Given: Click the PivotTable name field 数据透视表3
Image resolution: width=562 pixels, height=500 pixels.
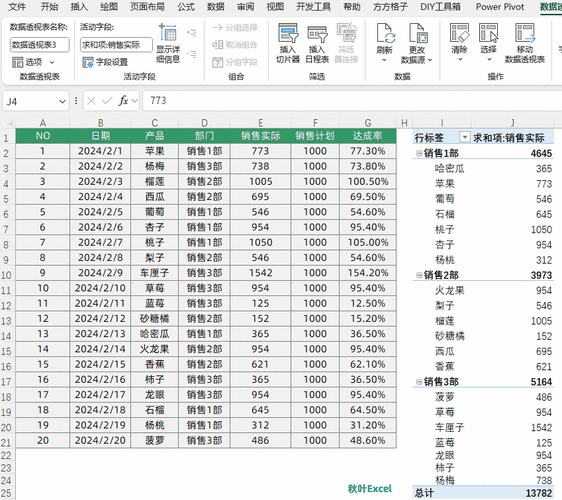Looking at the screenshot, I should [x=39, y=45].
